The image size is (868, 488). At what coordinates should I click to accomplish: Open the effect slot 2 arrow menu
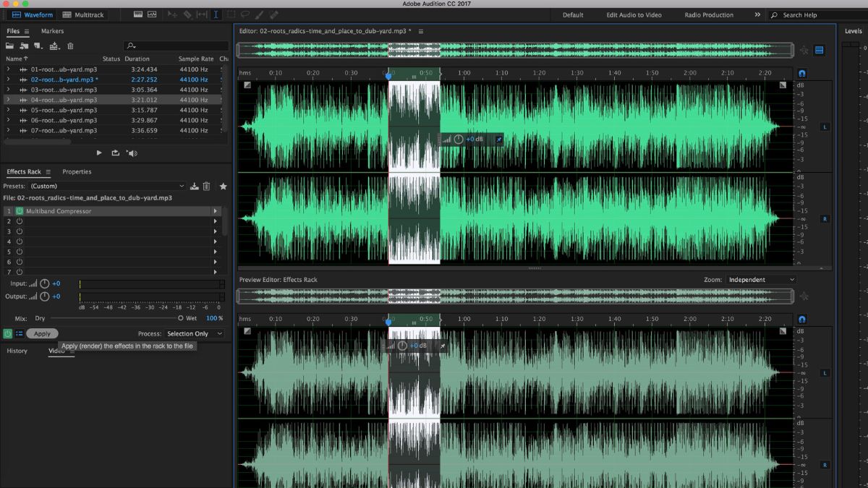tap(215, 221)
